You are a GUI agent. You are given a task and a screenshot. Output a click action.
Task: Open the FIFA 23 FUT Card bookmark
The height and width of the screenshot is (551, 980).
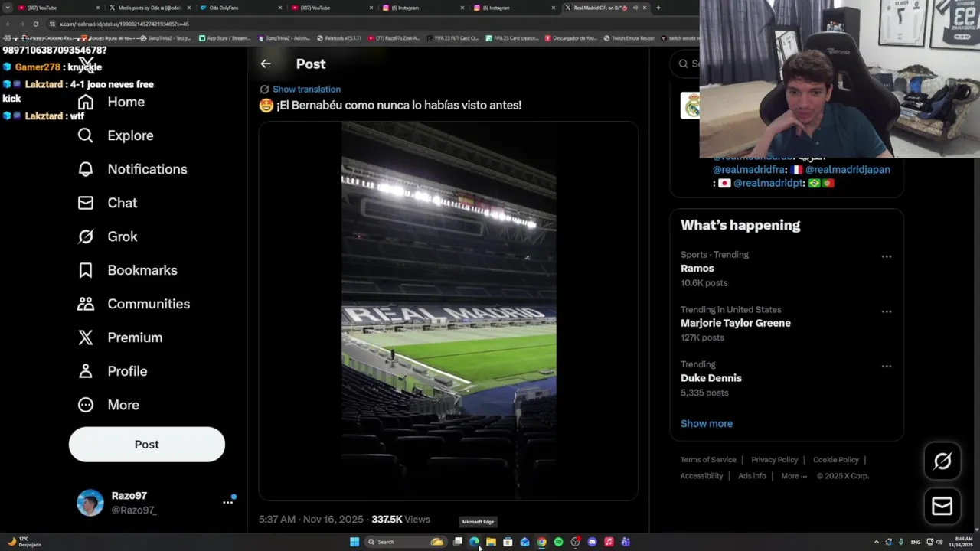pyautogui.click(x=452, y=37)
